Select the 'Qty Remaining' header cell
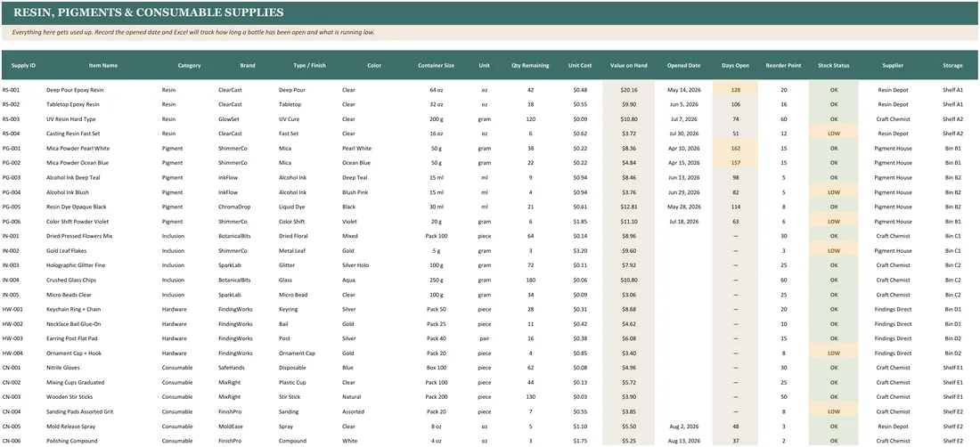Viewport: 980px width, 447px height. coord(531,65)
